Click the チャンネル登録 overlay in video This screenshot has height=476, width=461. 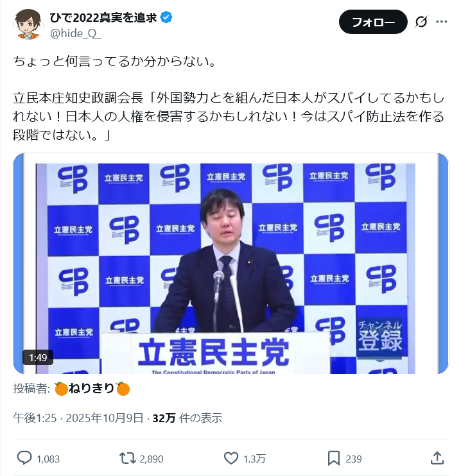[380, 336]
